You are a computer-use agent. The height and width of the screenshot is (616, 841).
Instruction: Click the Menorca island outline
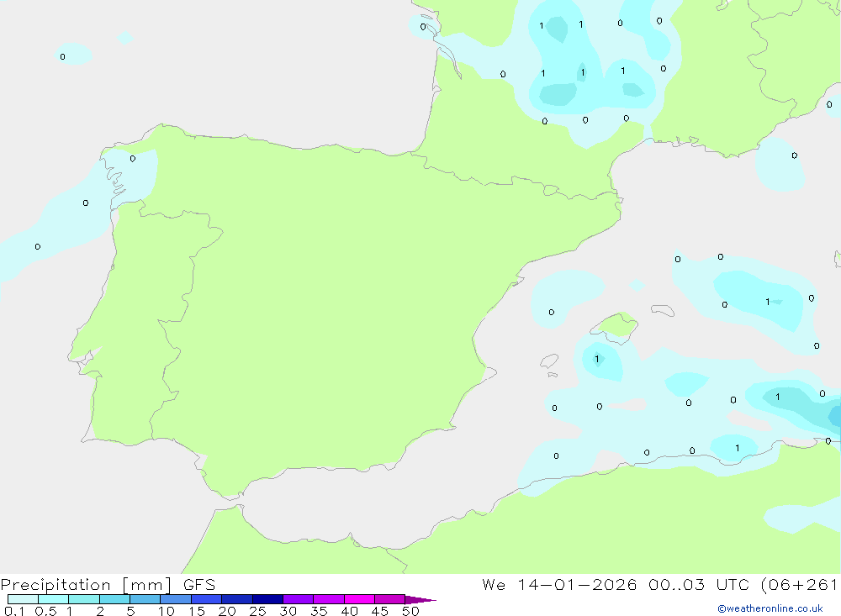tap(663, 311)
